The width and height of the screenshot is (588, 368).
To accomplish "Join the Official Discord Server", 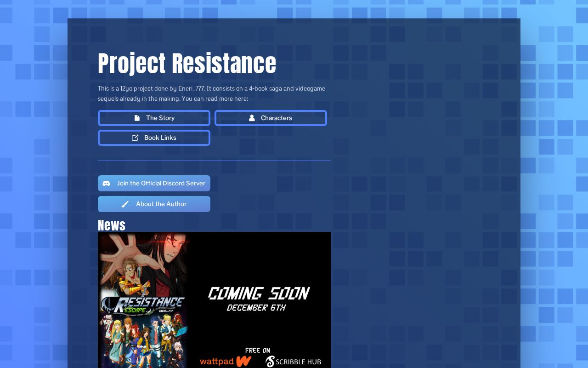I will (x=154, y=184).
